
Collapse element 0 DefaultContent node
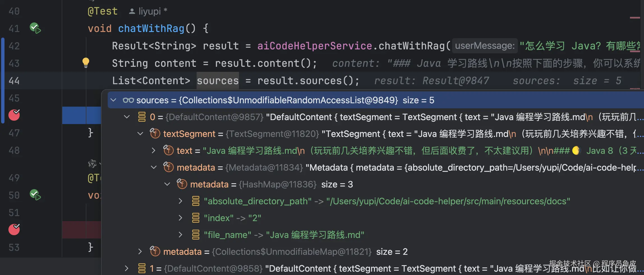[127, 117]
